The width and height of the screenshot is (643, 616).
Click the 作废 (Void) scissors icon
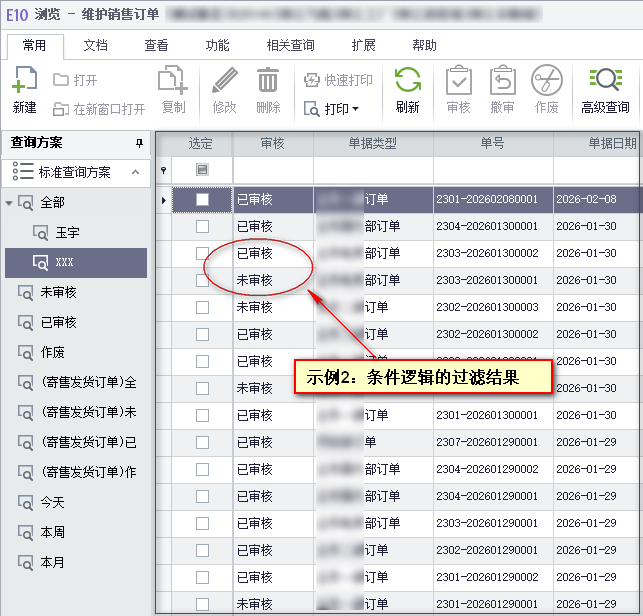tap(546, 80)
